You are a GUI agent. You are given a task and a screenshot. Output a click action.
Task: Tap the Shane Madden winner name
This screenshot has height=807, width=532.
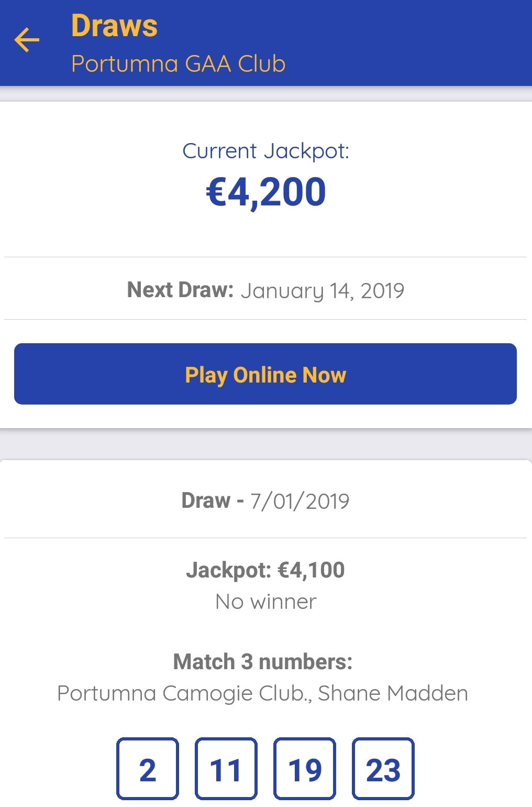pos(393,693)
